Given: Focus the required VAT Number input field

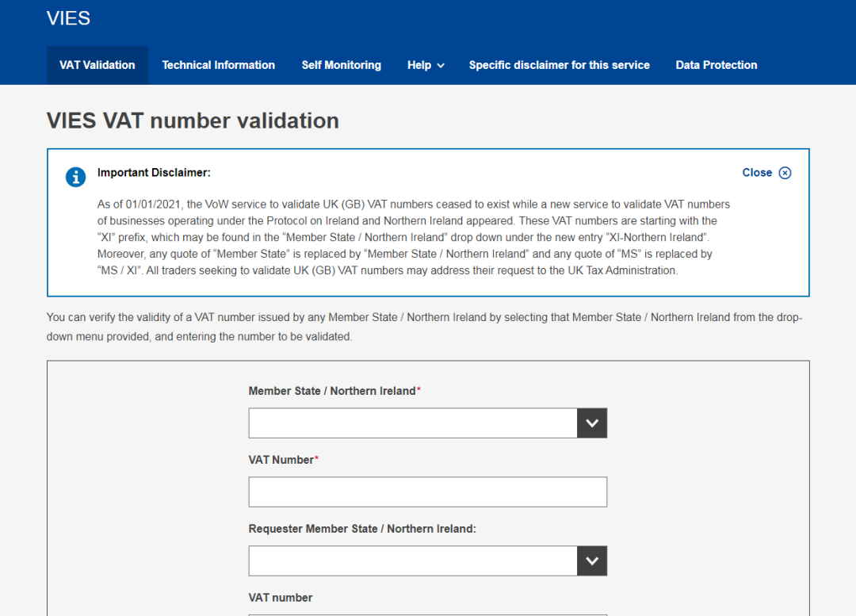Looking at the screenshot, I should [x=427, y=492].
